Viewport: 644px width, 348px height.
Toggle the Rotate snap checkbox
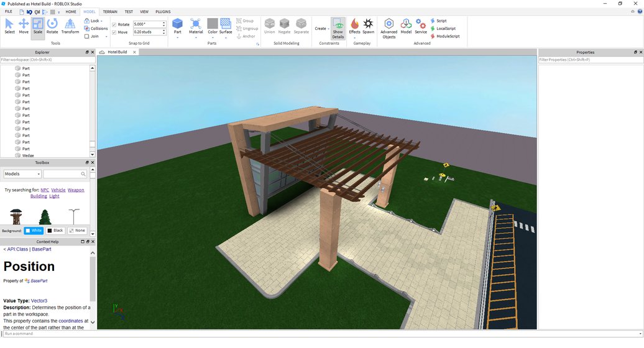[114, 25]
